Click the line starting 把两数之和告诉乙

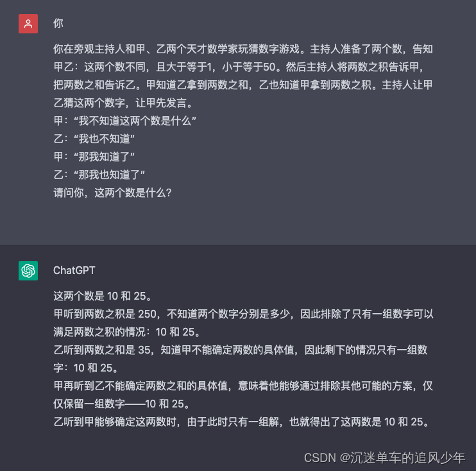(x=243, y=85)
